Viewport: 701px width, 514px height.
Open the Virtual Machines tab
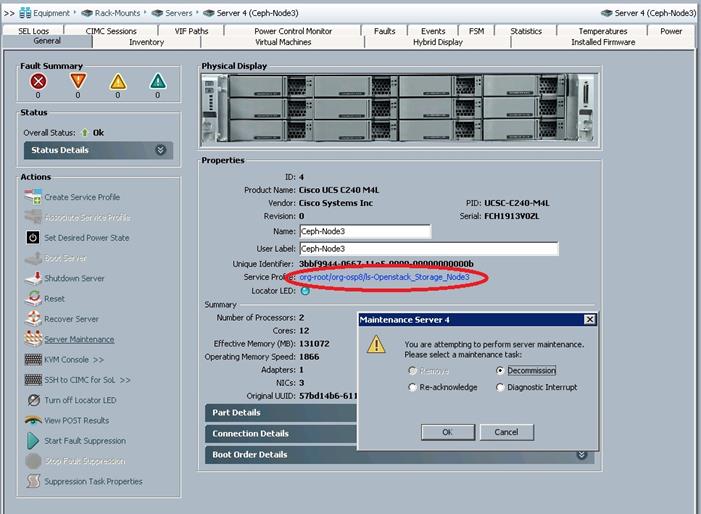283,42
